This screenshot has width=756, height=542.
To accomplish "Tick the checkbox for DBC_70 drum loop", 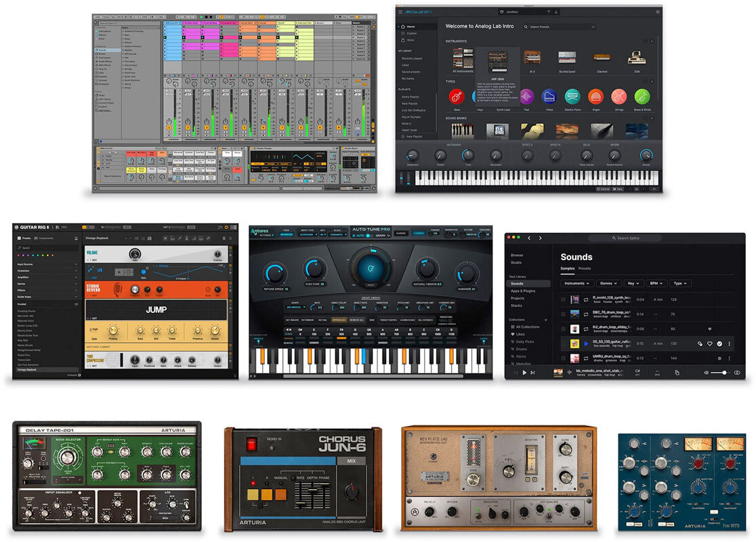I will click(x=564, y=314).
